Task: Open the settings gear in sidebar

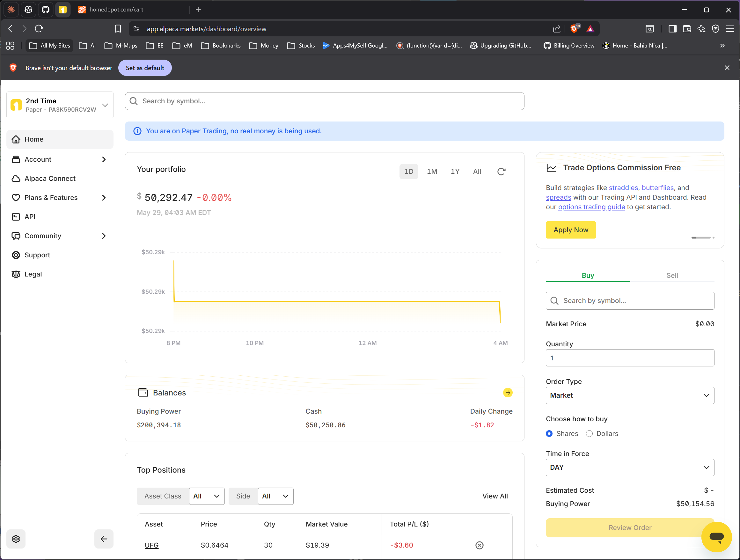Action: [x=16, y=539]
